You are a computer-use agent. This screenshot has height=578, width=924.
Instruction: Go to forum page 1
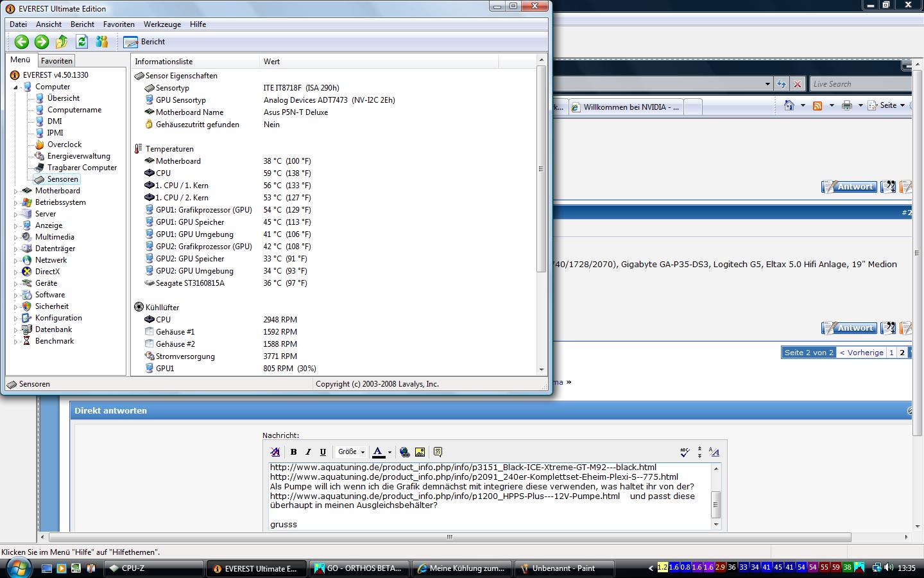tap(891, 353)
